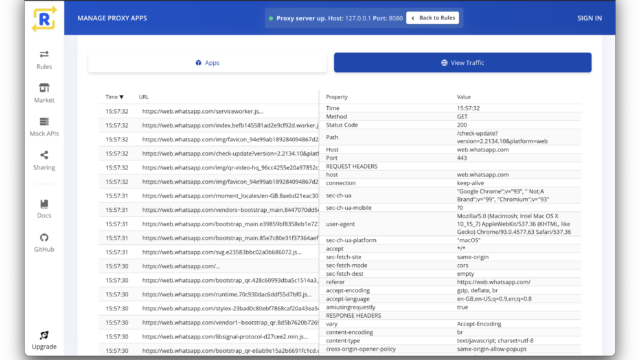Click the REQUEST HEADERS section label
This screenshot has height=360, width=640.
tap(351, 167)
